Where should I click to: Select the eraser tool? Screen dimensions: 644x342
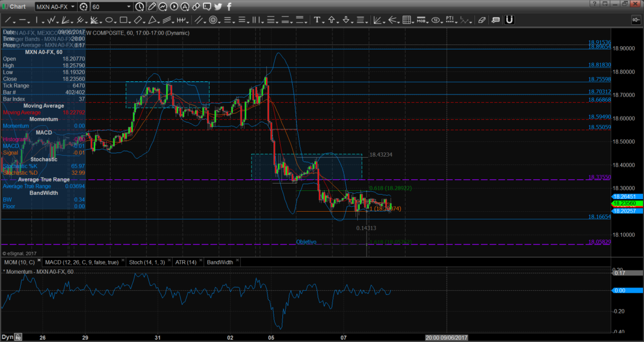482,20
